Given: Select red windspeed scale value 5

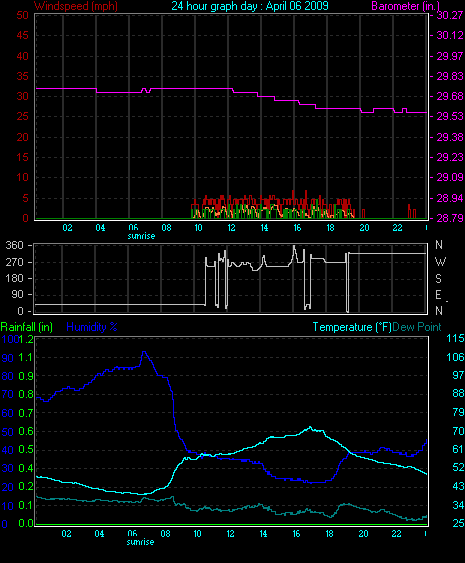Looking at the screenshot, I should point(25,198).
